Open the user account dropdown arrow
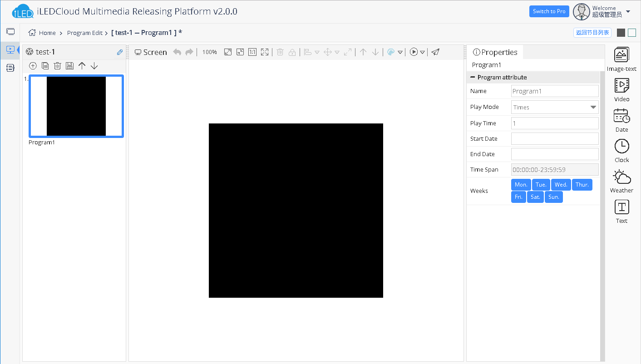The height and width of the screenshot is (364, 641). [x=628, y=11]
